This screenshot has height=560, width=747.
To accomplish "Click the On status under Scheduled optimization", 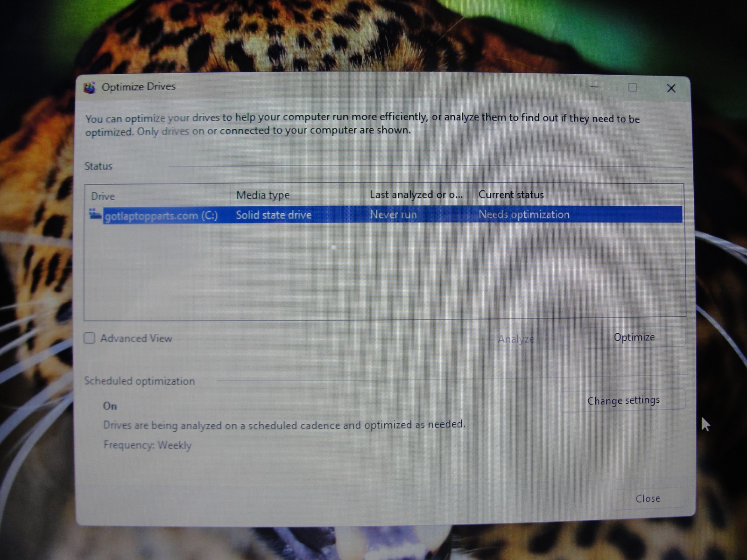I will (110, 406).
